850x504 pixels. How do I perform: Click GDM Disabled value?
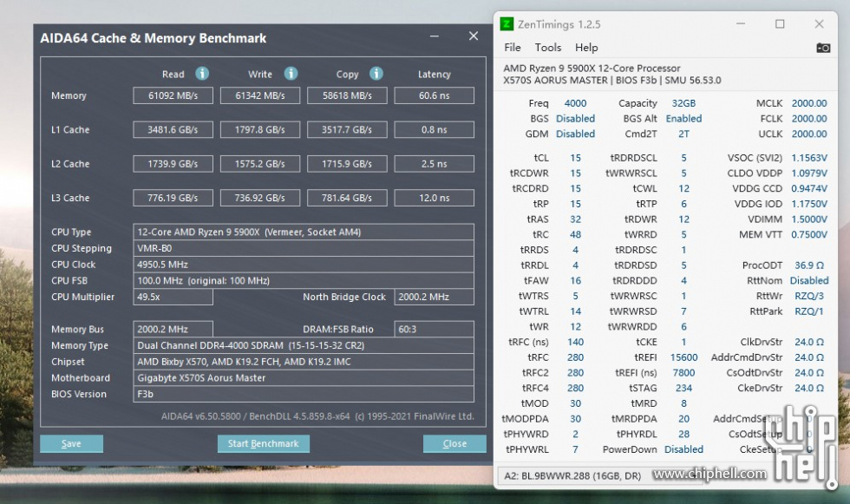[575, 134]
